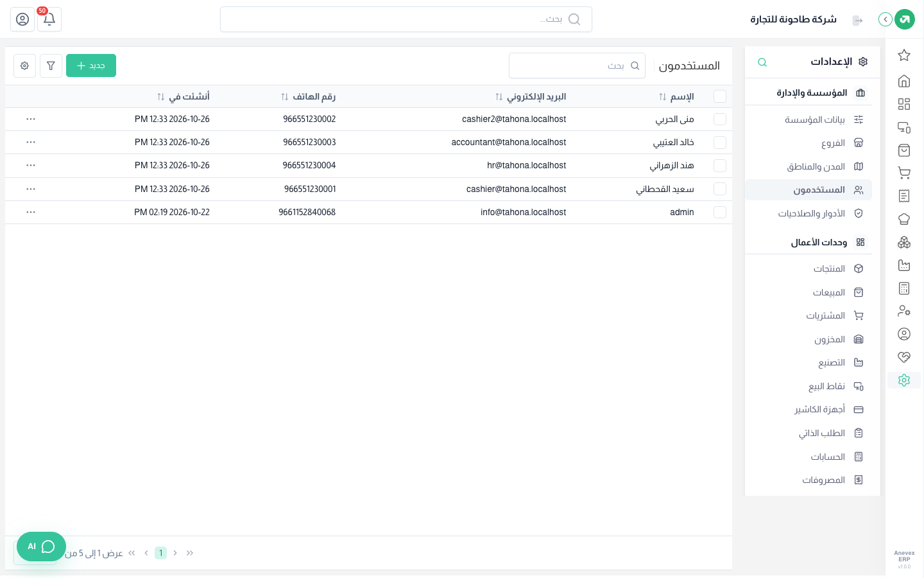Open the actions menu for admin row
The width and height of the screenshot is (924, 578).
(x=31, y=212)
